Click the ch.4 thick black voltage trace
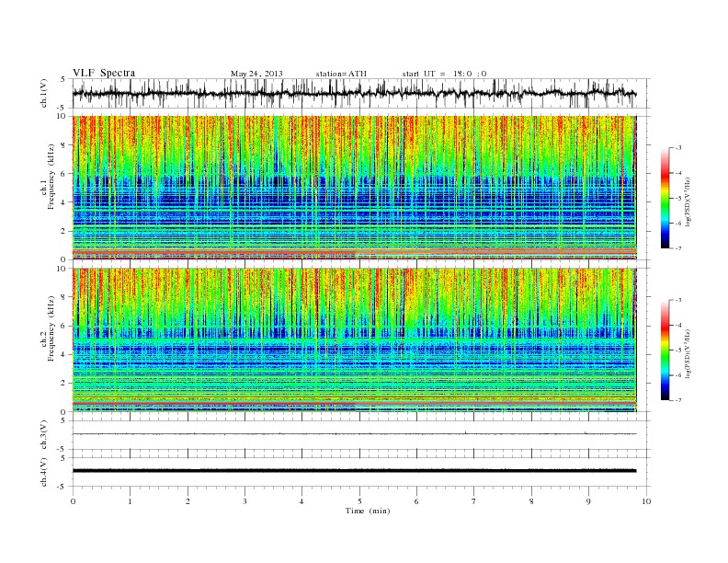 [354, 471]
